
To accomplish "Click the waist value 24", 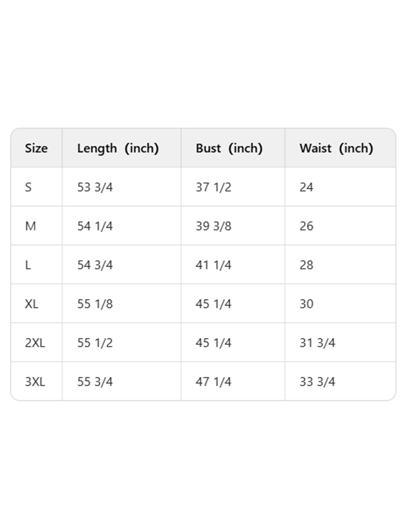I will (x=306, y=187).
